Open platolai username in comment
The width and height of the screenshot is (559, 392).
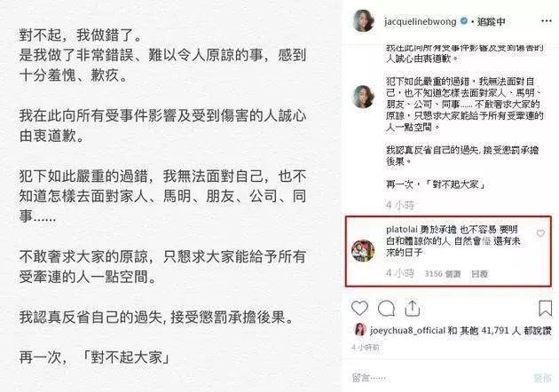tap(401, 230)
